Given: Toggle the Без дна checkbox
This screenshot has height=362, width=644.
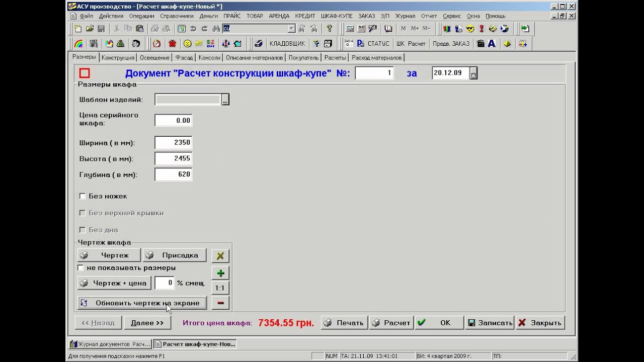Looking at the screenshot, I should [x=83, y=230].
